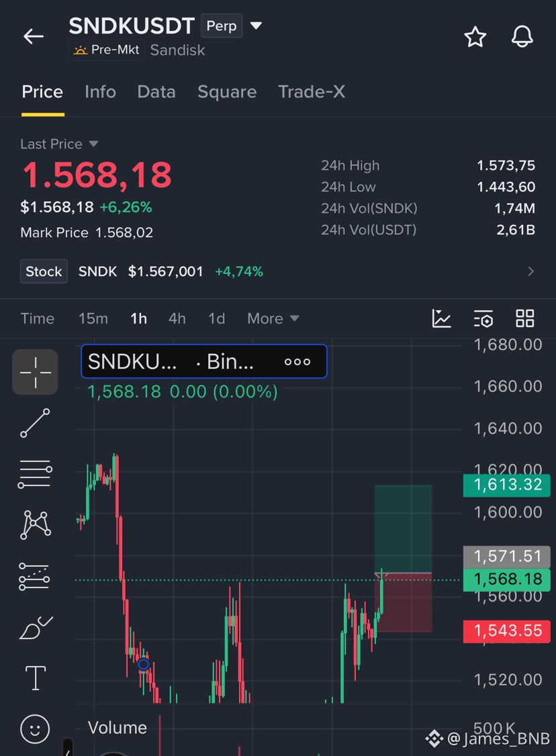Viewport: 556px width, 756px height.
Task: Open chart indicators line-chart icon
Action: (x=441, y=319)
